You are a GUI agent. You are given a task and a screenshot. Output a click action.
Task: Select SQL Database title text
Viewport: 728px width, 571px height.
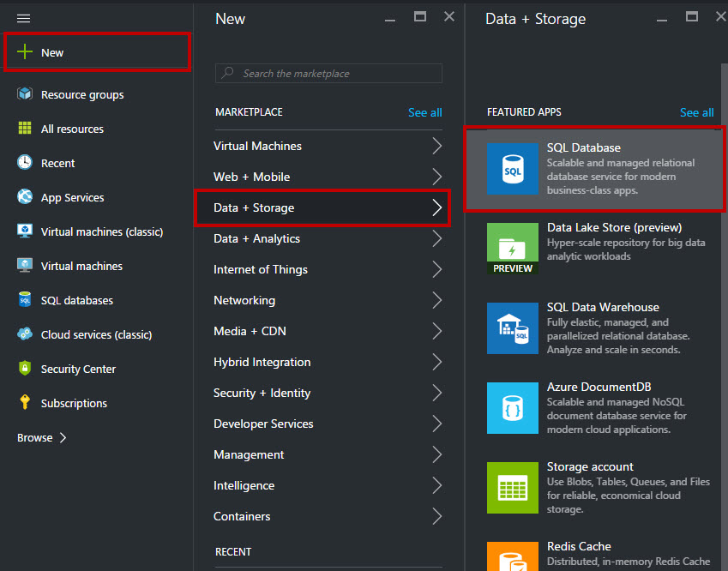point(584,147)
